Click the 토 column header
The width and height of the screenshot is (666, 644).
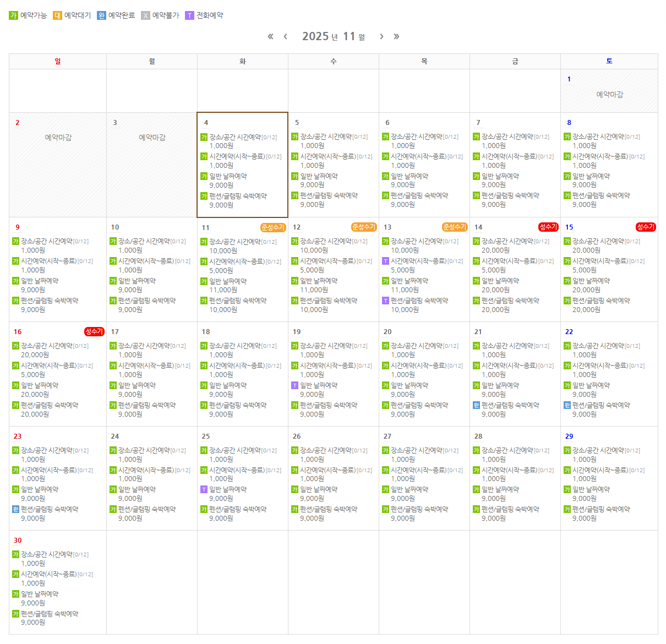[x=609, y=61]
